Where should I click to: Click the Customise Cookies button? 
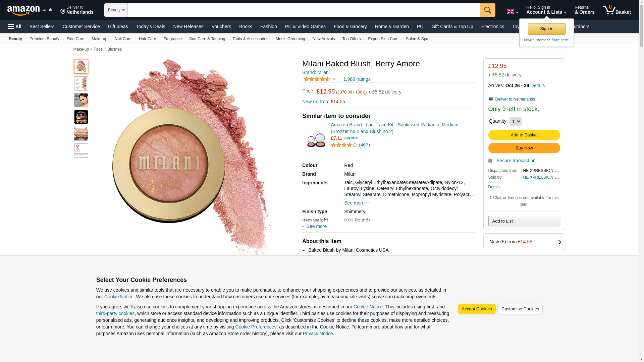tap(520, 309)
